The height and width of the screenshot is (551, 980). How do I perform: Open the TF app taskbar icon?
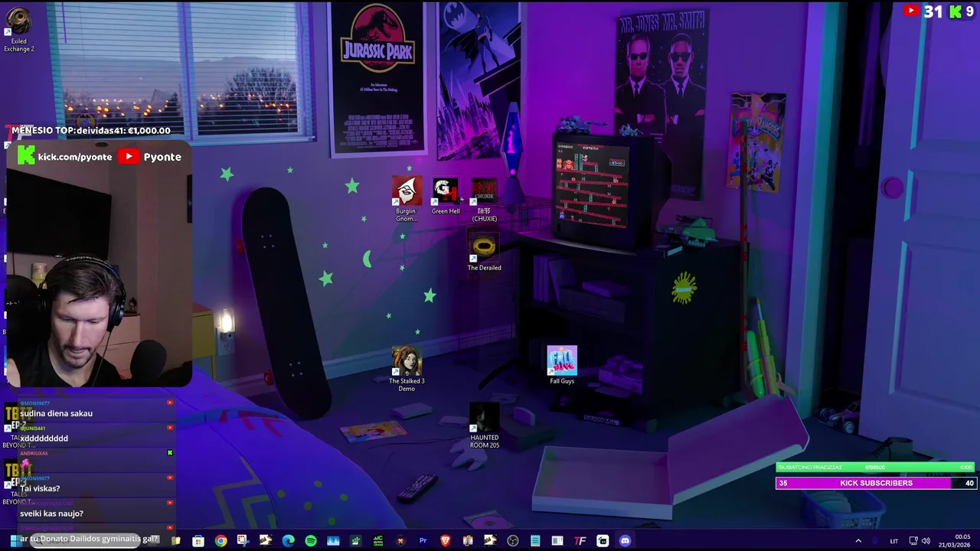(x=580, y=540)
